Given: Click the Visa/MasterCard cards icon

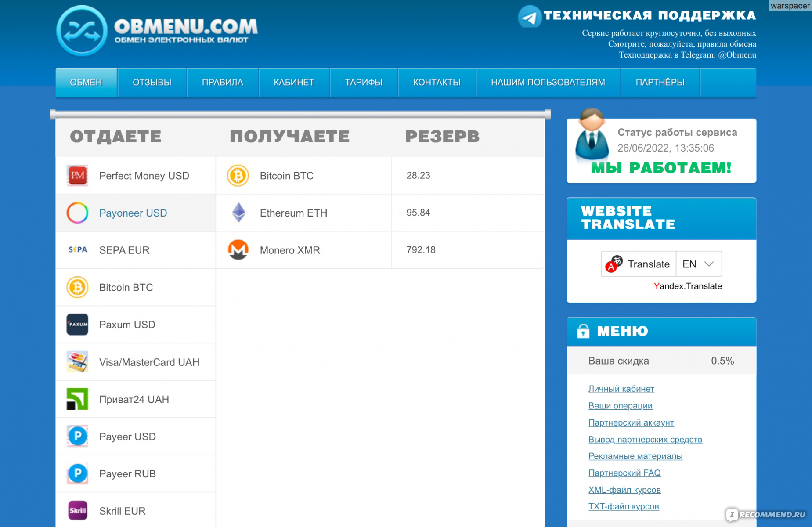Looking at the screenshot, I should 77,362.
